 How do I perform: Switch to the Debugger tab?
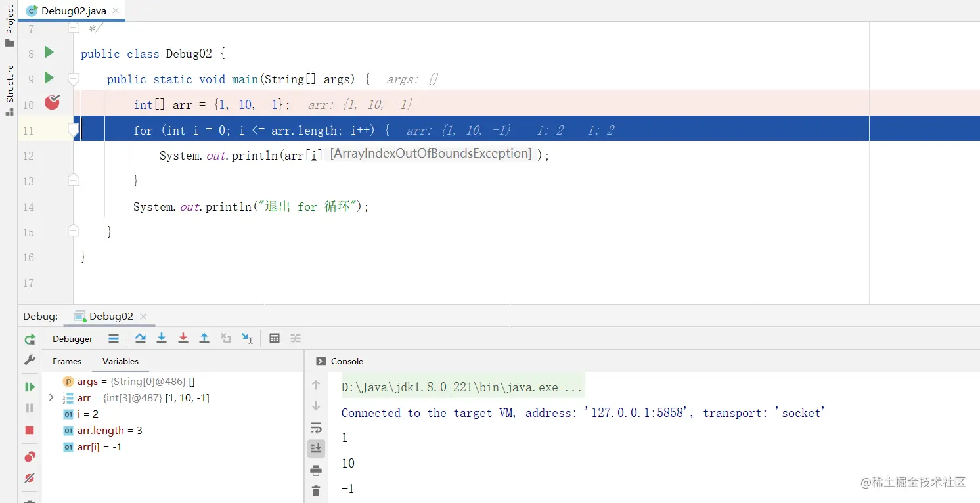(72, 339)
